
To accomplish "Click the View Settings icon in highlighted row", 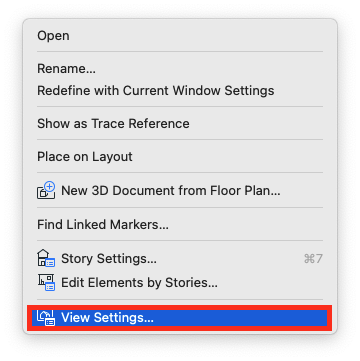I will (x=46, y=318).
